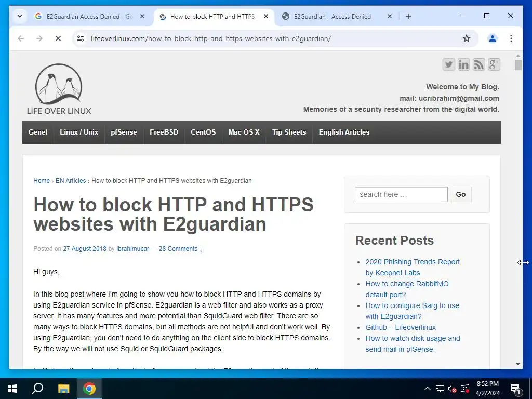532x399 pixels.
Task: Click the Life Over Linux penguin logo
Action: (59, 89)
